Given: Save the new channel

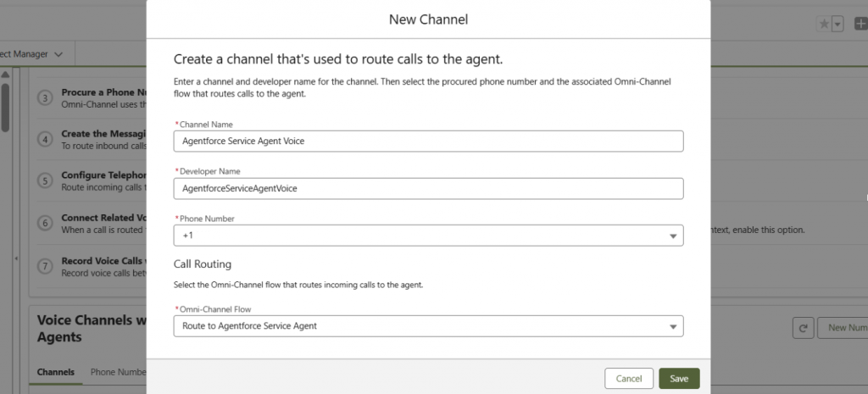Looking at the screenshot, I should [679, 379].
